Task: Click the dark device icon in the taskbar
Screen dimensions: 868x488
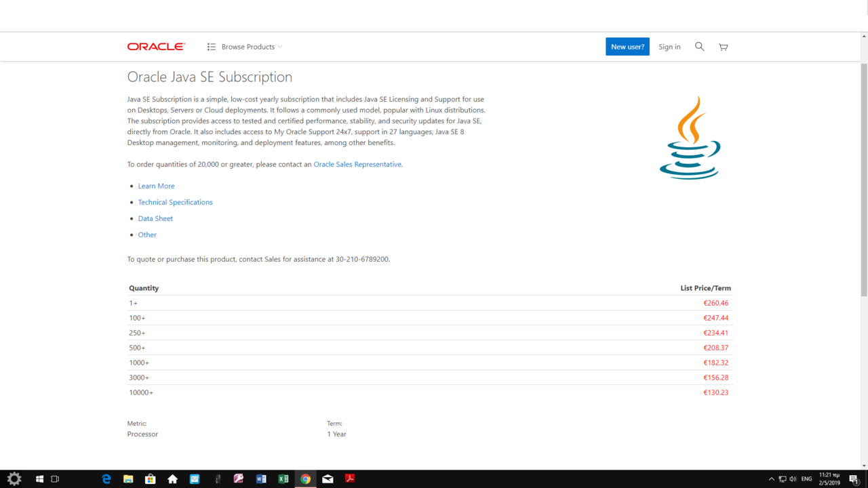Action: pos(217,479)
